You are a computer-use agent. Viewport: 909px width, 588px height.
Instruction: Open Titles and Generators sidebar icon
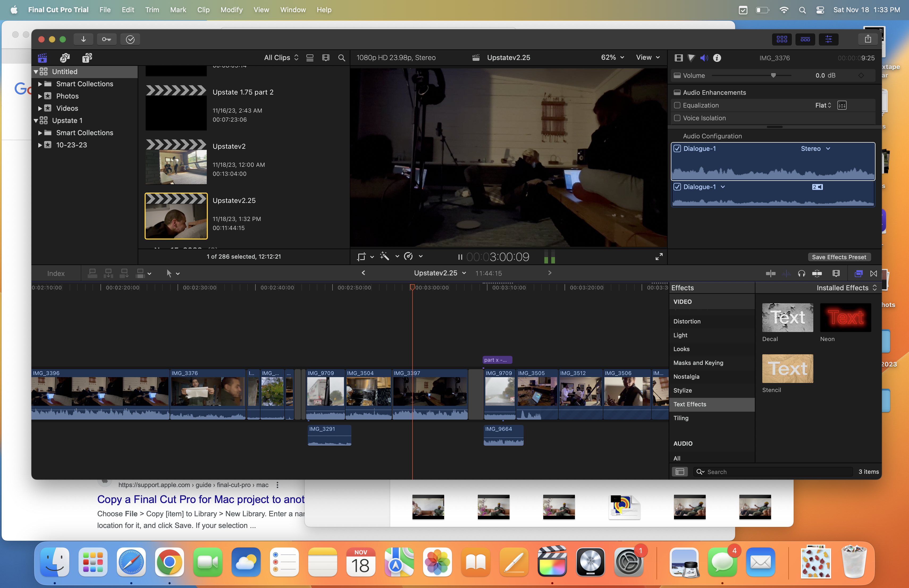tap(87, 58)
